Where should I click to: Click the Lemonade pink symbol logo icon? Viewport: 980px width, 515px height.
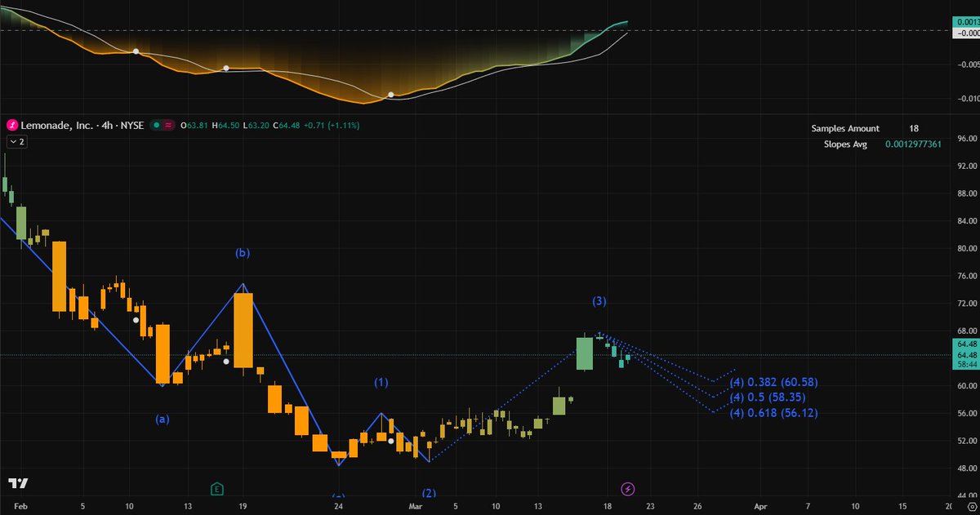(12, 126)
